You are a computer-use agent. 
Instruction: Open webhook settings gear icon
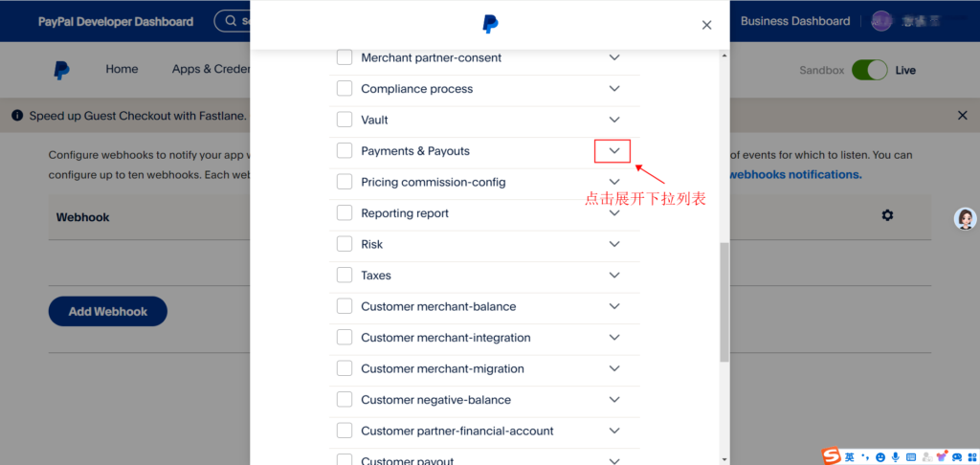[x=887, y=215]
